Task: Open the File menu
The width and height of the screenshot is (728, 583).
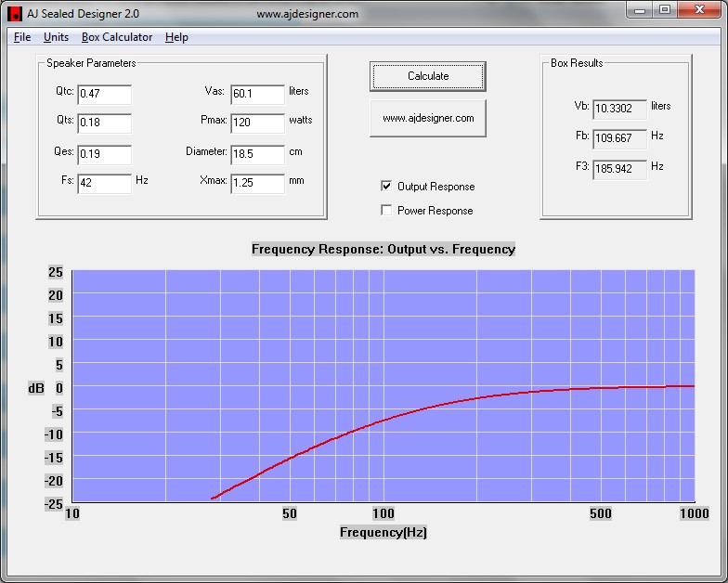Action: click(x=22, y=37)
